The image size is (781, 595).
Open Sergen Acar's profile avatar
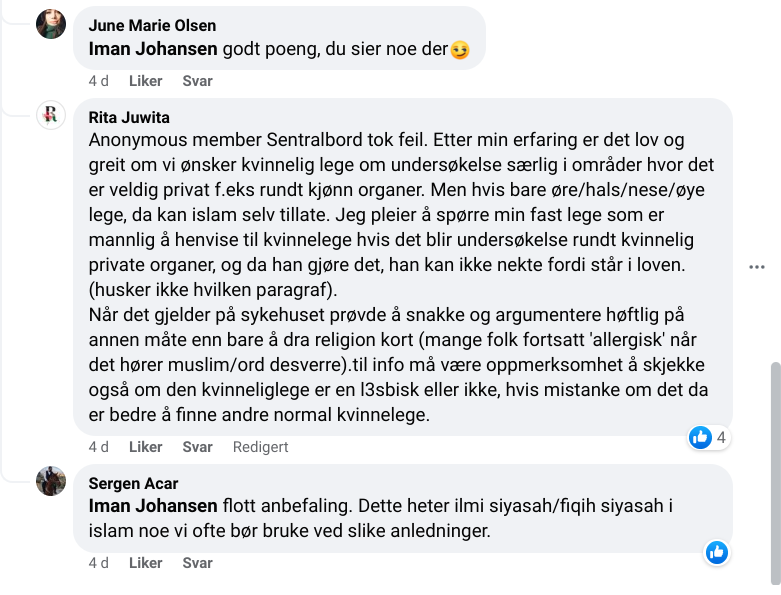pos(51,481)
